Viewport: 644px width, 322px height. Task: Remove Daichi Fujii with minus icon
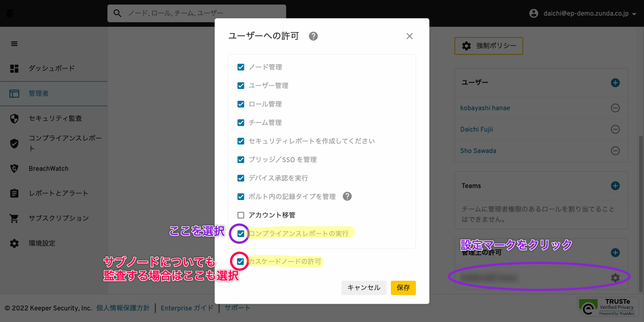(x=615, y=129)
